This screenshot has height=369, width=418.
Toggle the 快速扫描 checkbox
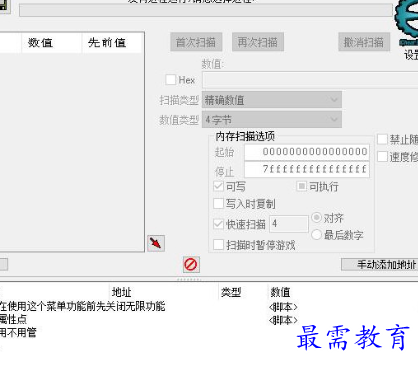tap(218, 224)
